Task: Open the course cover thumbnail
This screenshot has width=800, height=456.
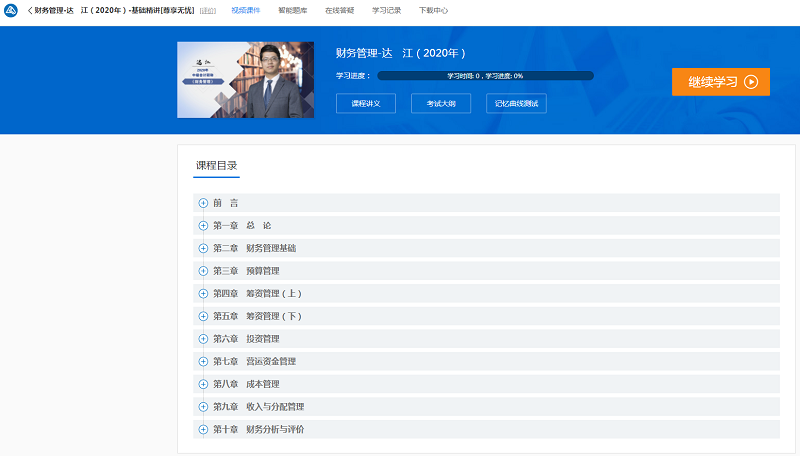Action: (245, 80)
